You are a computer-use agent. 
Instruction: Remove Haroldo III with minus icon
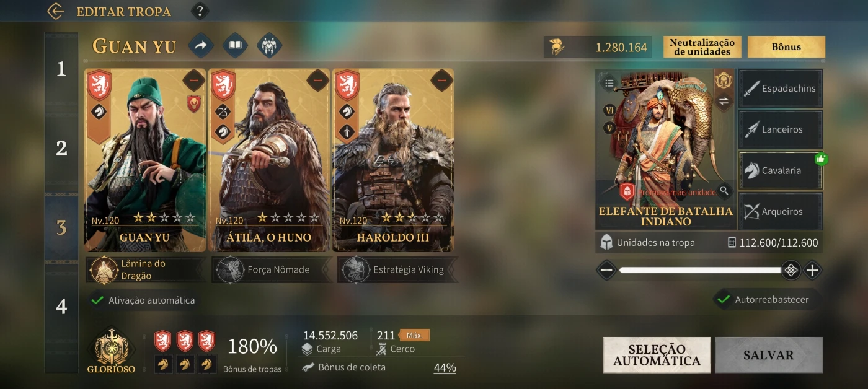[441, 81]
